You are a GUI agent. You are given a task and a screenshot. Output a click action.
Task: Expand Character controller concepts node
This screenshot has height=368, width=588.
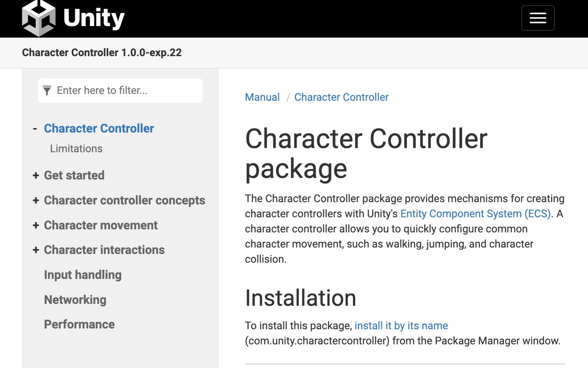(36, 200)
